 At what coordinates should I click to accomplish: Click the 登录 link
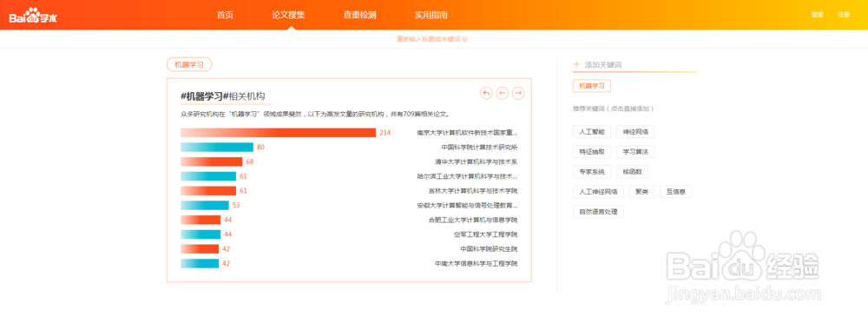(817, 15)
